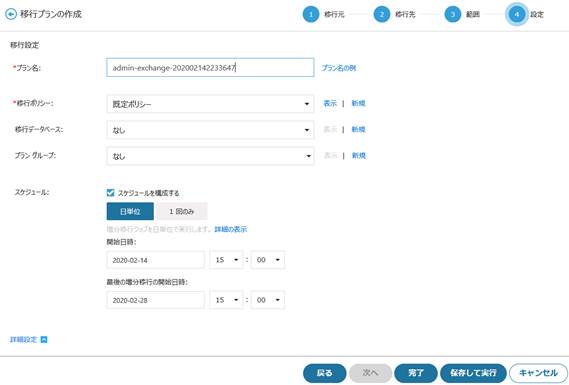
Task: Click 新規 link for プラン グループ
Action: pyautogui.click(x=359, y=156)
